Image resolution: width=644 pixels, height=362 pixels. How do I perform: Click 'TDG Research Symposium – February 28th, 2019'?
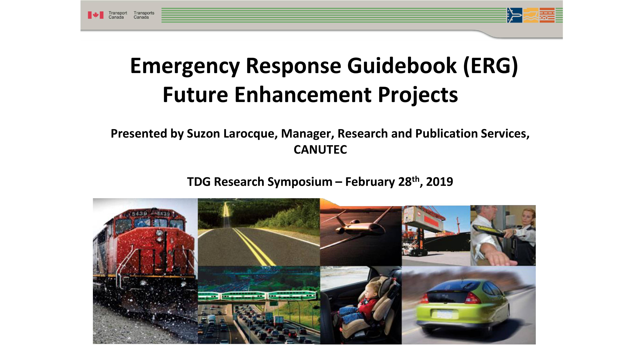pos(320,181)
